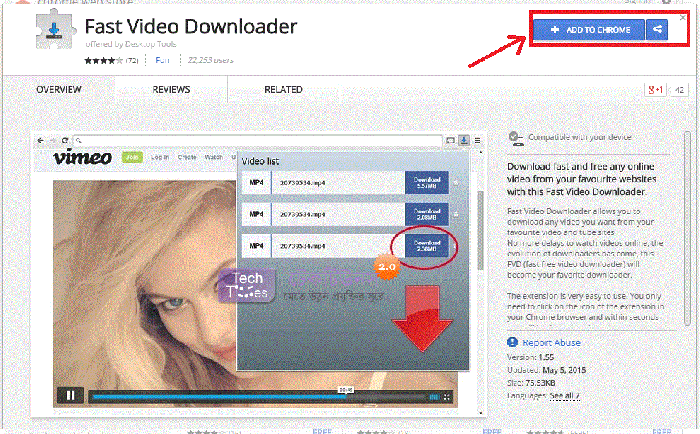Click the first Download button in the video list
Screen dimensions: 700x434
[427, 182]
